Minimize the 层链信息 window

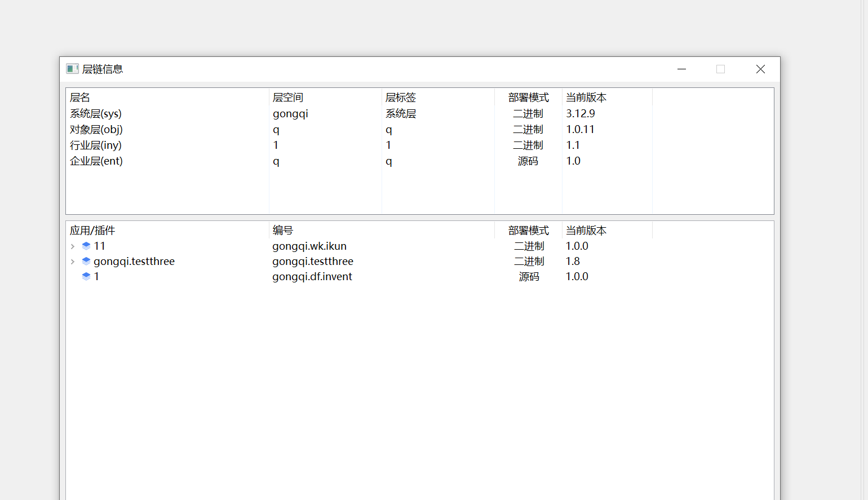coord(681,69)
